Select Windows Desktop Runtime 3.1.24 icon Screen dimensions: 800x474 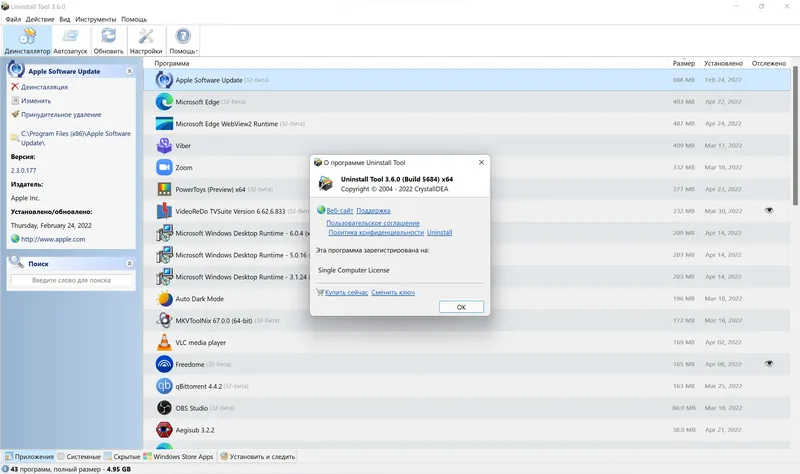(x=164, y=277)
